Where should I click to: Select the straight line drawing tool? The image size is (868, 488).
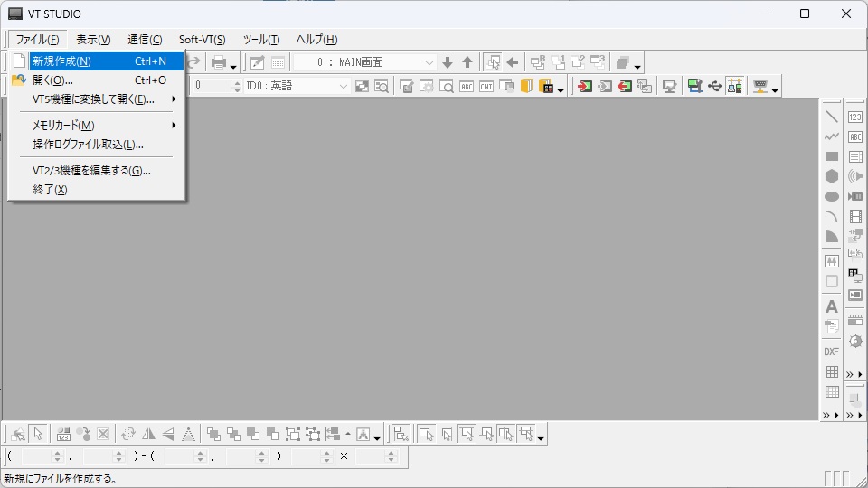(832, 117)
